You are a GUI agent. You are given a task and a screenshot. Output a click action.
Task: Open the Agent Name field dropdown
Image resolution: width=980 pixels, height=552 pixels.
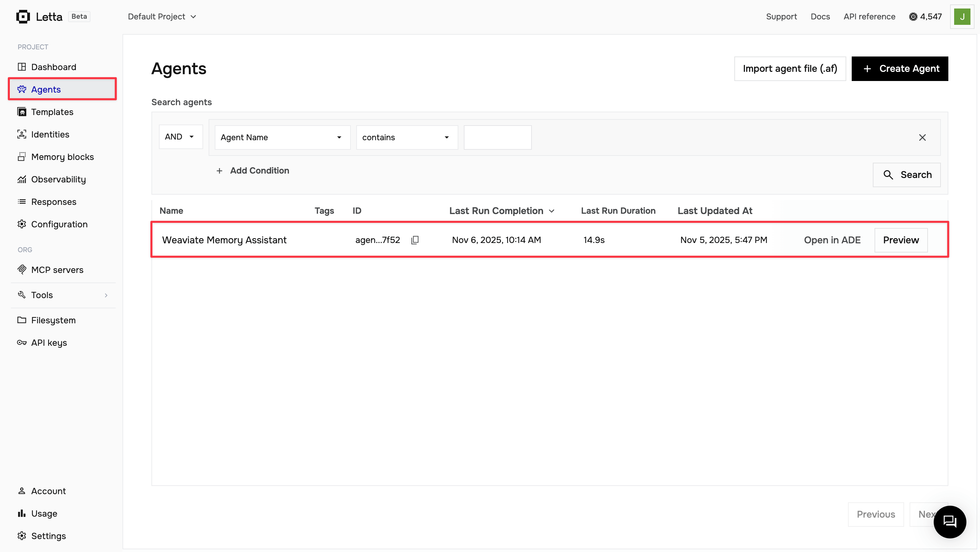coord(282,137)
